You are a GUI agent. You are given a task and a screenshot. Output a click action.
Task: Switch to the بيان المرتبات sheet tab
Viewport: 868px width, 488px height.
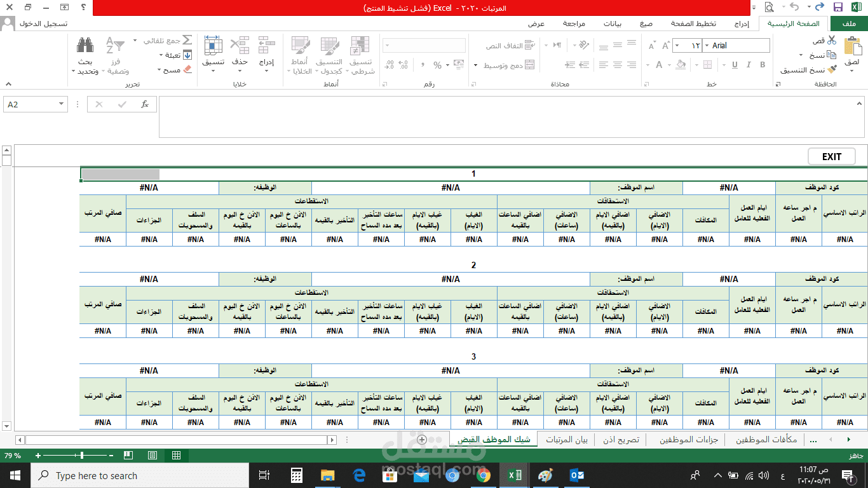[567, 440]
